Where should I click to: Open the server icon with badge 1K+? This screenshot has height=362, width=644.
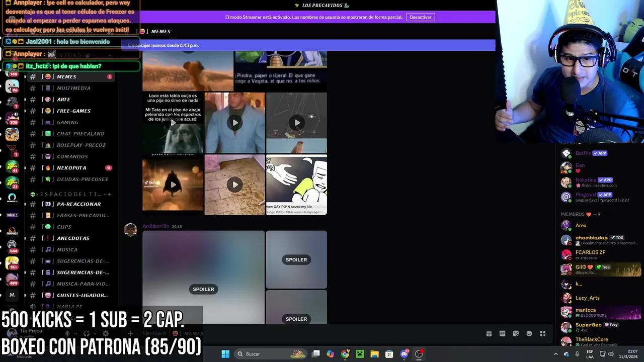(12, 262)
